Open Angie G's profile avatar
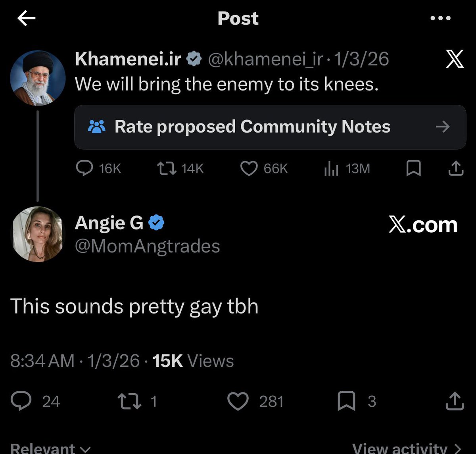This screenshot has width=476, height=454. [38, 234]
